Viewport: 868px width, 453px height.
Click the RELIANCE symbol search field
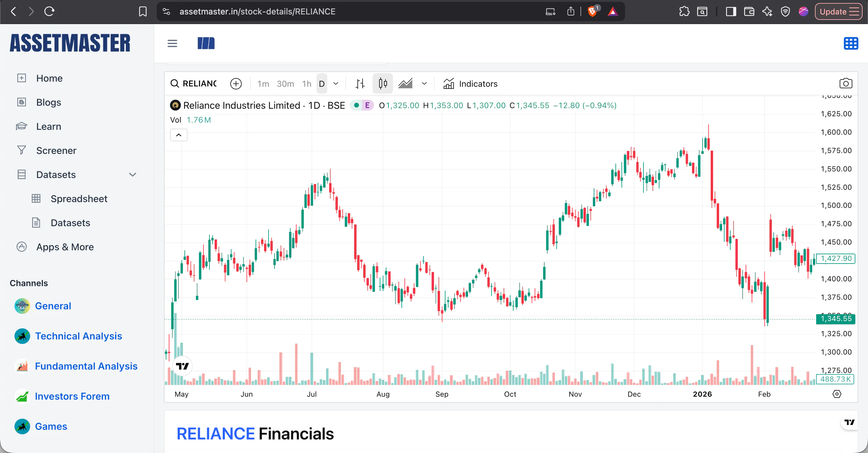coord(194,83)
